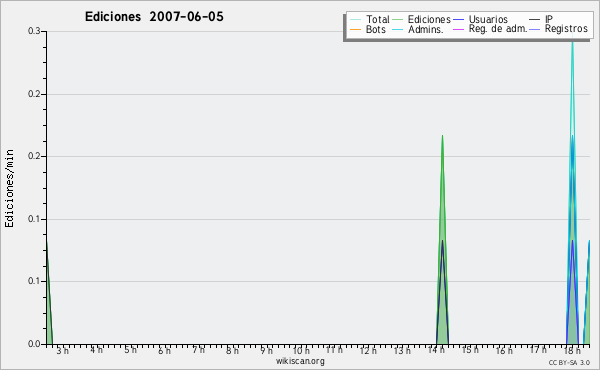Image resolution: width=600 pixels, height=370 pixels.
Task: Click the 10 h x-axis label
Action: [x=301, y=350]
